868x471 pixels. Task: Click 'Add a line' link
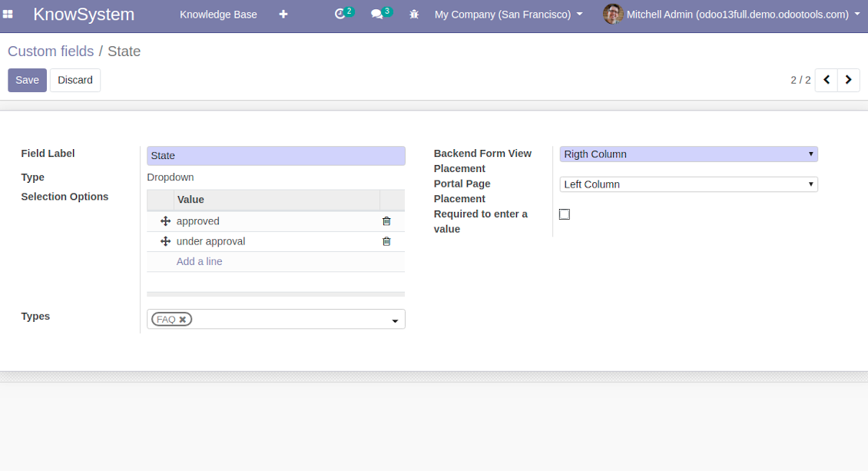click(199, 261)
